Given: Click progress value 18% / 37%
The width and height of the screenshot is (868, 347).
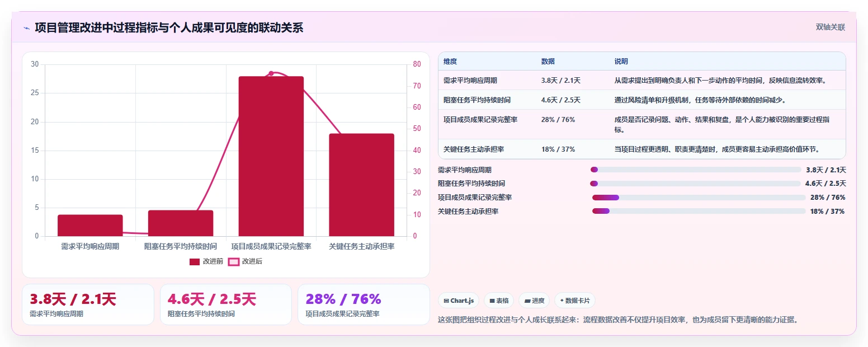Looking at the screenshot, I should tap(827, 211).
